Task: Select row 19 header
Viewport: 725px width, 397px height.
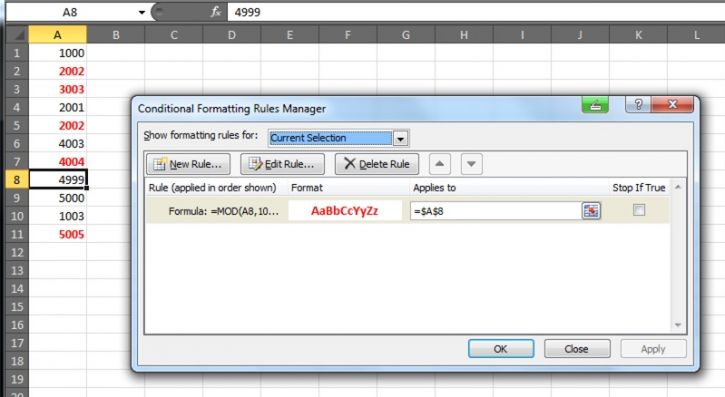Action: pyautogui.click(x=17, y=379)
